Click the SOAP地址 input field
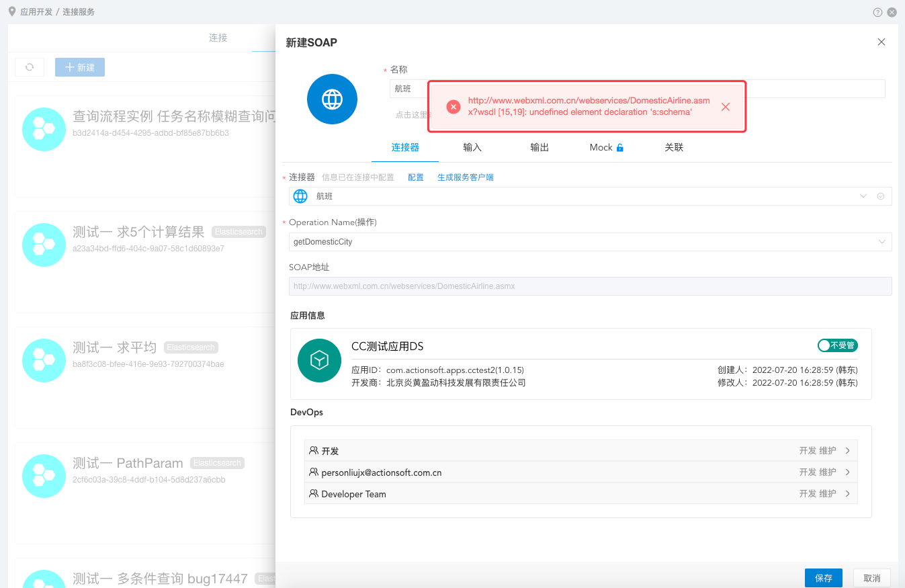This screenshot has height=588, width=905. [x=590, y=286]
